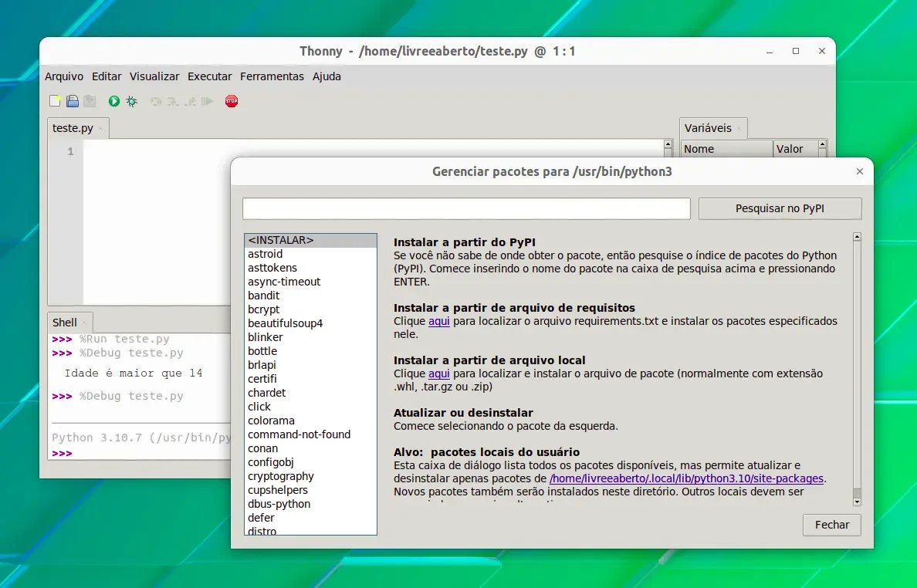Click scroll-down arrow of dialog info pane
This screenshot has width=917, height=588.
click(857, 502)
